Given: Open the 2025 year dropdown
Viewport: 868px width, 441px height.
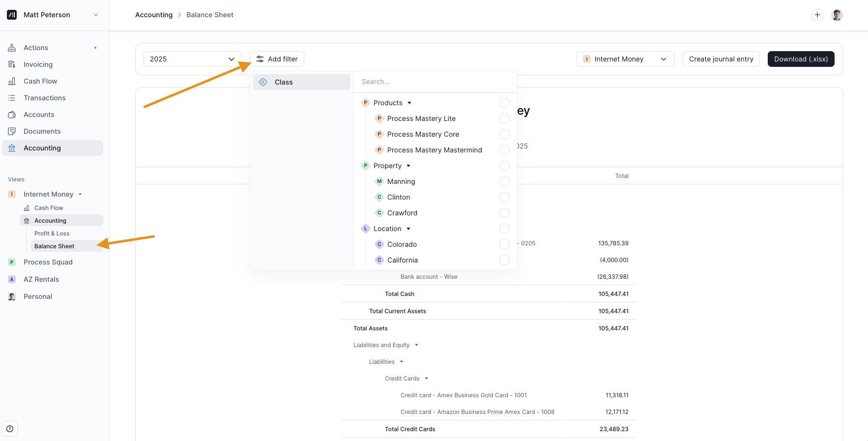Looking at the screenshot, I should point(192,59).
